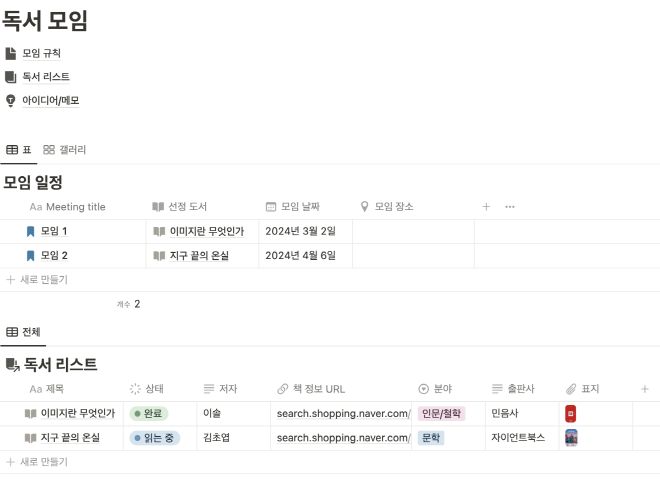Open naver URL in 이미지란 무엇인가 row
This screenshot has width=660, height=481.
click(343, 414)
